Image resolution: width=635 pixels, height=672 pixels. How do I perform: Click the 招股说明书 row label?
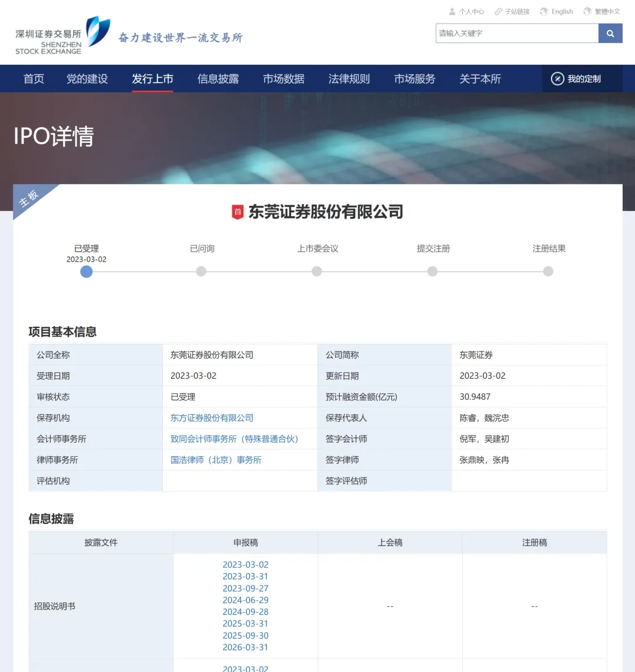click(x=55, y=606)
